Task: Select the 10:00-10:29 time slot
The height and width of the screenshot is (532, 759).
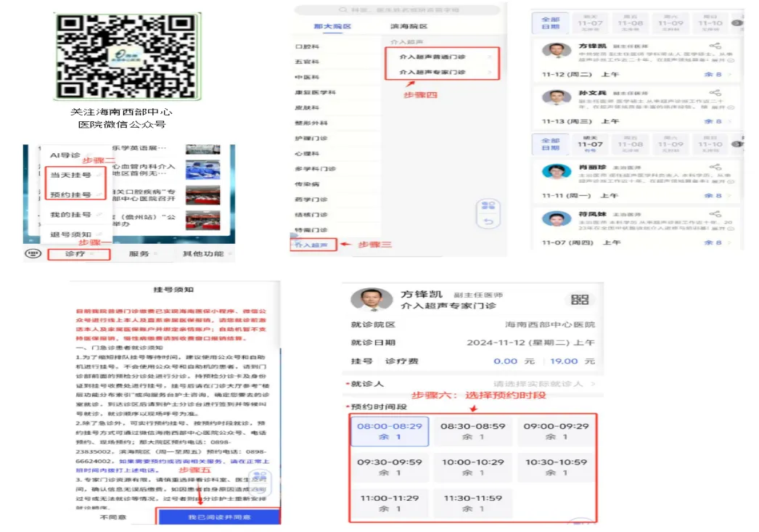Action: coord(473,467)
